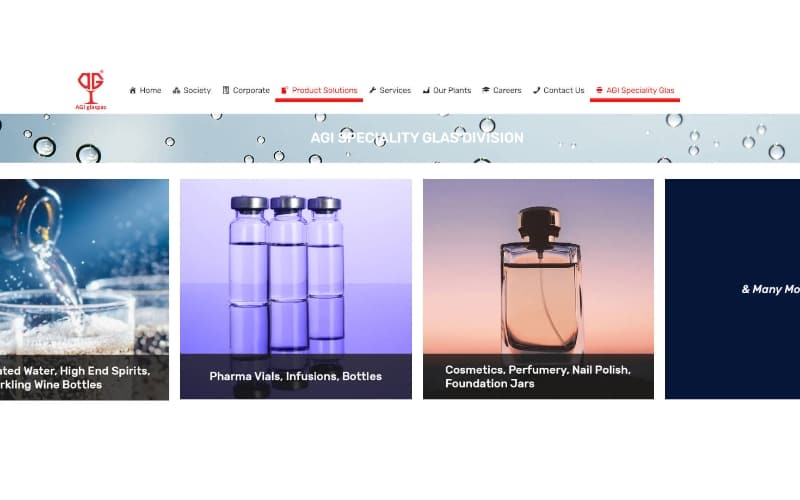Viewport: 800px width, 500px height.
Task: Open the Pharma Vials, Infusions, Bottles card
Action: (x=296, y=289)
